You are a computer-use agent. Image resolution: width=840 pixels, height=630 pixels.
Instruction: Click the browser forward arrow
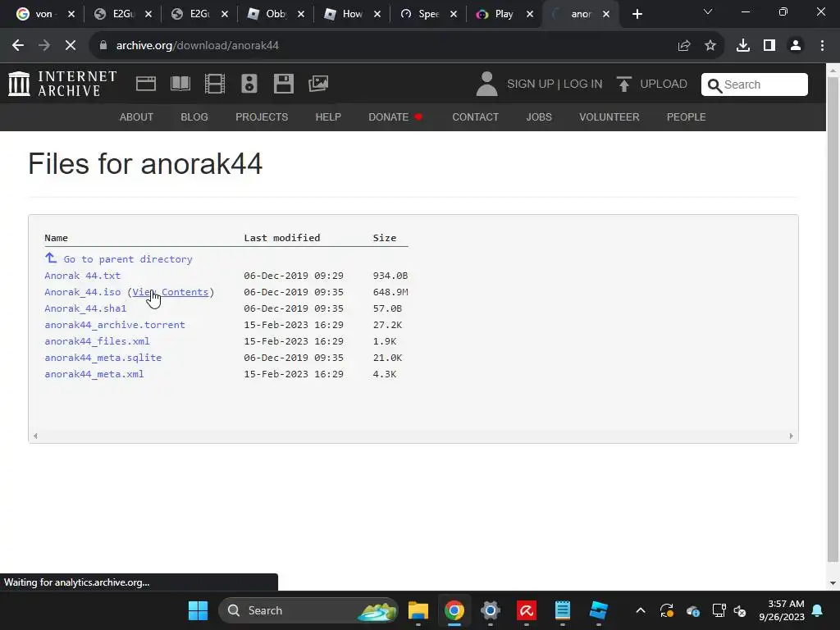coord(44,46)
